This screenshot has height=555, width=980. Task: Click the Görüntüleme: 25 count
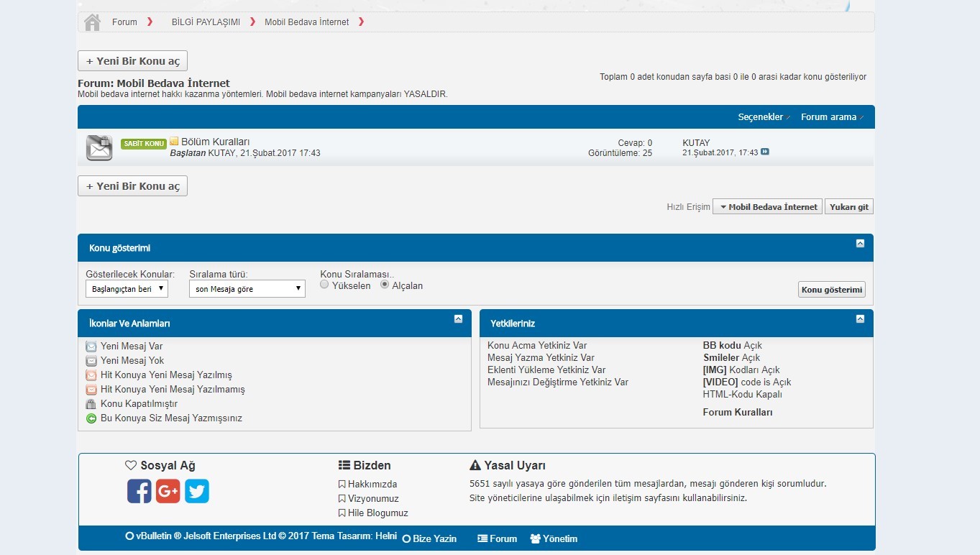620,153
